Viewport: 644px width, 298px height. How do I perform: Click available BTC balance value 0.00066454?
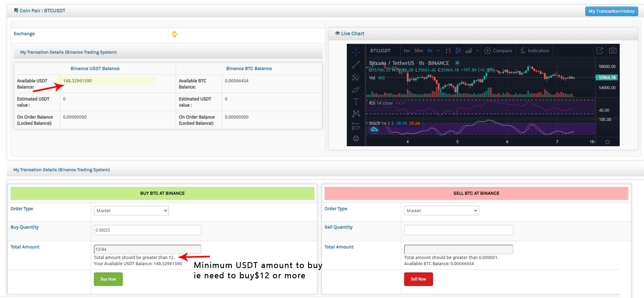237,81
